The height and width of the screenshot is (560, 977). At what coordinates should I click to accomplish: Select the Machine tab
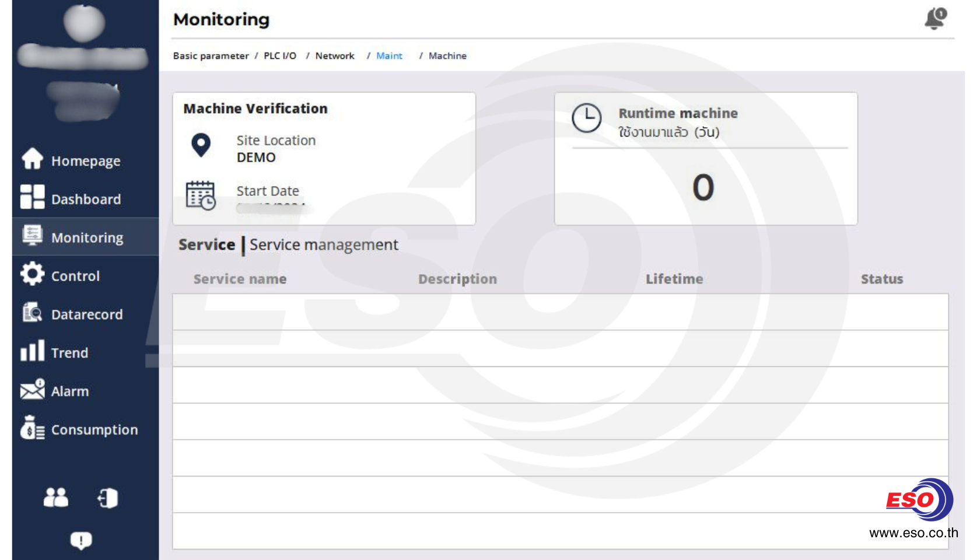447,56
